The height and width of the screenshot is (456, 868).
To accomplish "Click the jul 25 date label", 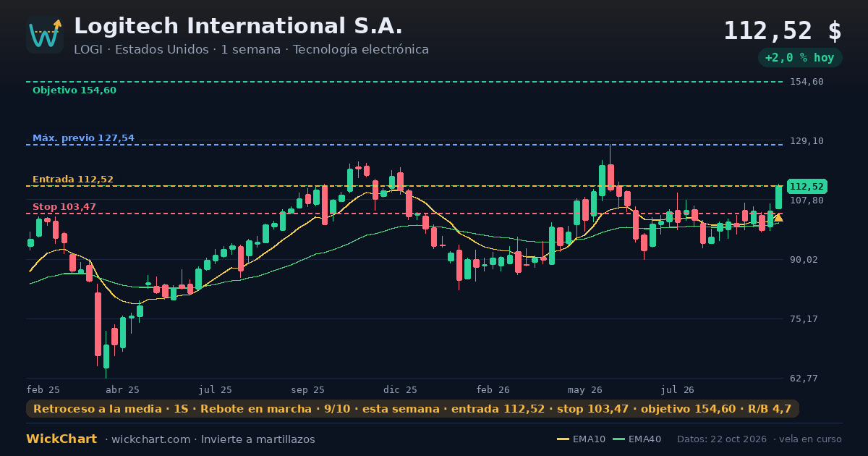I will click(216, 389).
